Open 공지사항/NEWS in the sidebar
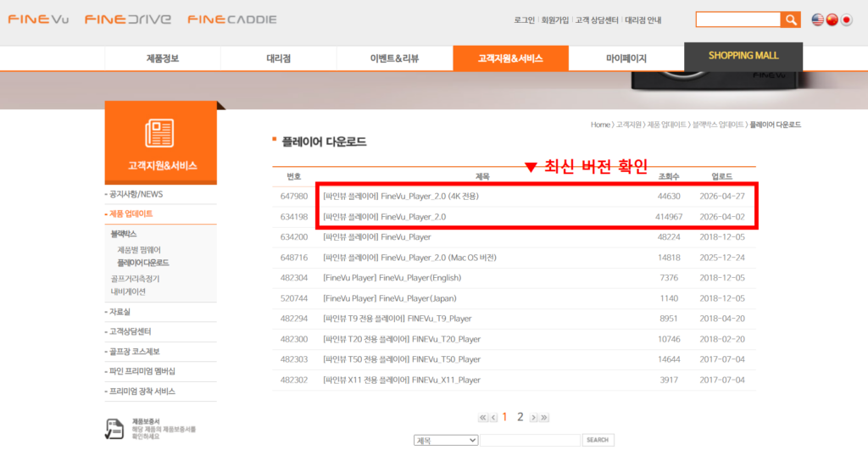Viewport: 868px width, 461px height. [136, 194]
